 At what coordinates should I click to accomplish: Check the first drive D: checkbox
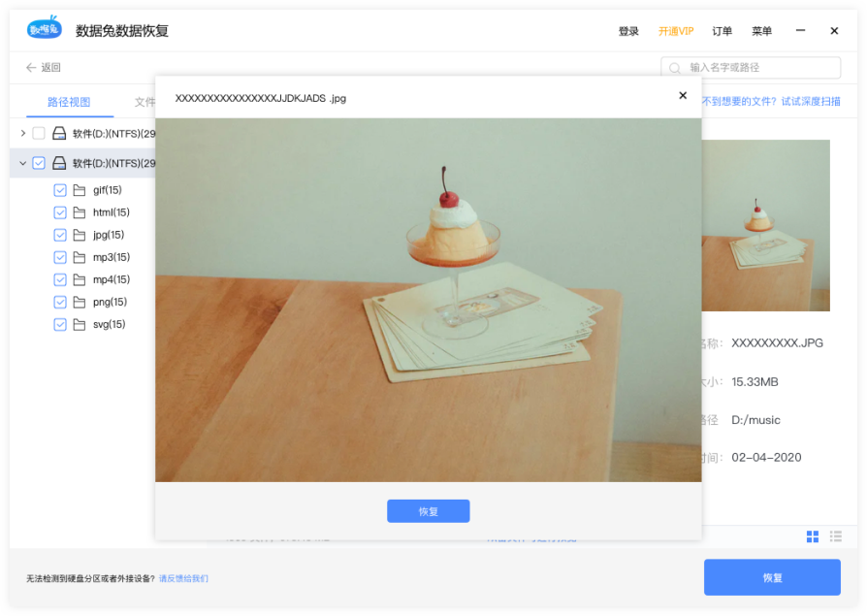coord(39,133)
